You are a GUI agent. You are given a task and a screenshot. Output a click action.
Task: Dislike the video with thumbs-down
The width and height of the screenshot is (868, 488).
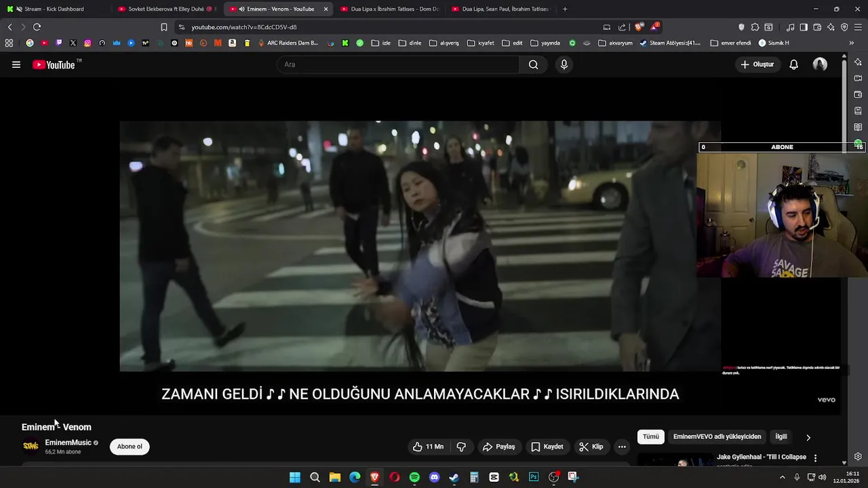coord(461,447)
